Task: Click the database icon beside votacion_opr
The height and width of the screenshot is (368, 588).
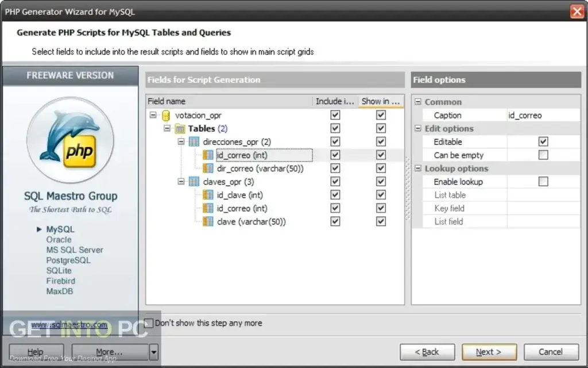Action: pyautogui.click(x=165, y=114)
